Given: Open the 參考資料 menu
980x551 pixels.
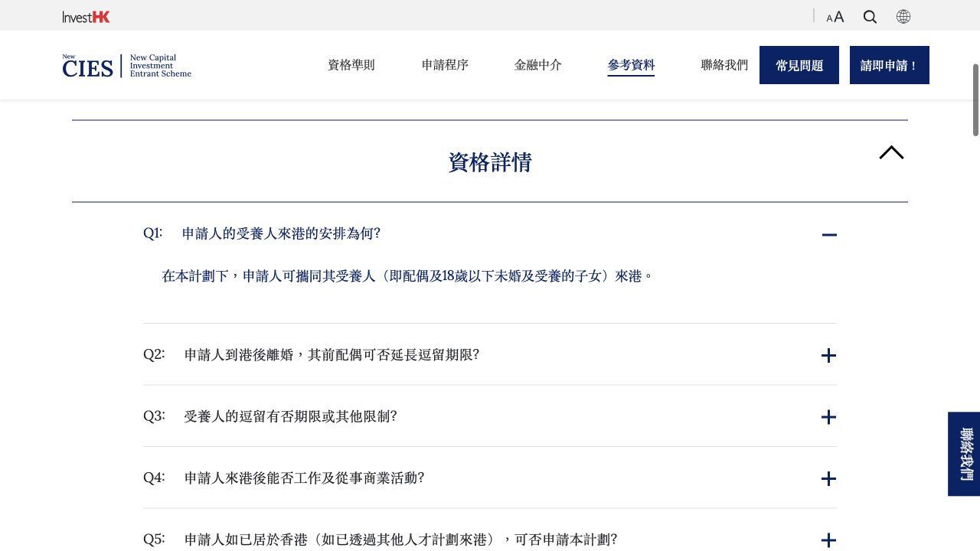Looking at the screenshot, I should [x=631, y=65].
